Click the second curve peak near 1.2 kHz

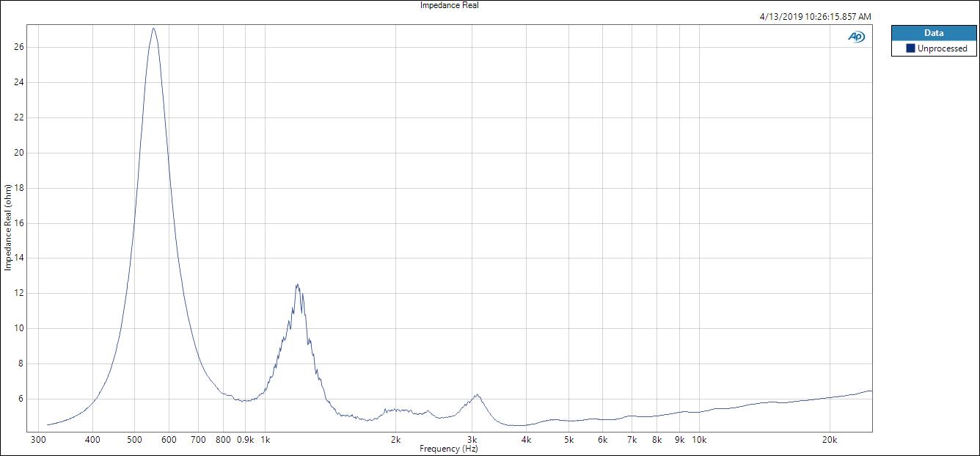297,285
